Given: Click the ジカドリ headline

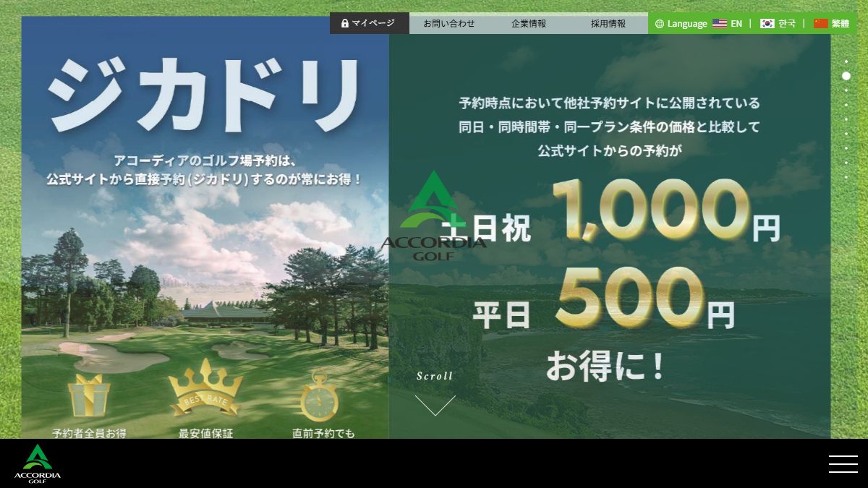Looking at the screenshot, I should coord(205,95).
